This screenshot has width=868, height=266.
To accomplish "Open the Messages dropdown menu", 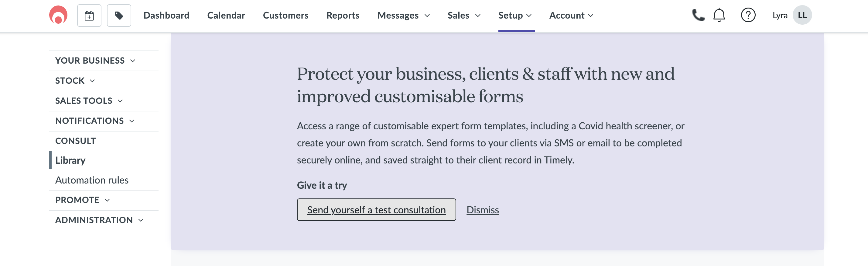I will click(403, 15).
